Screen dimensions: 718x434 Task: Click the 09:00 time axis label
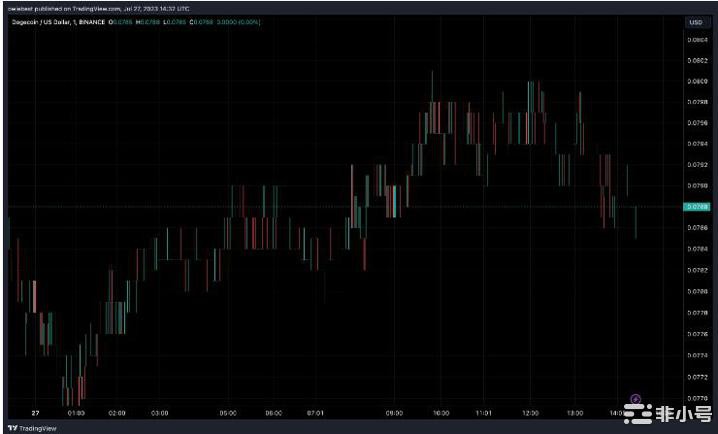coord(393,411)
